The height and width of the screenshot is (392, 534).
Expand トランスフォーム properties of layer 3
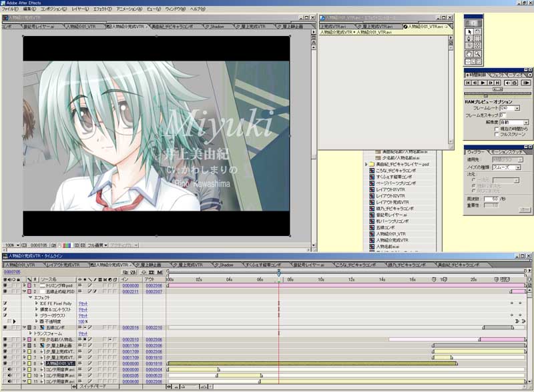tap(30, 333)
